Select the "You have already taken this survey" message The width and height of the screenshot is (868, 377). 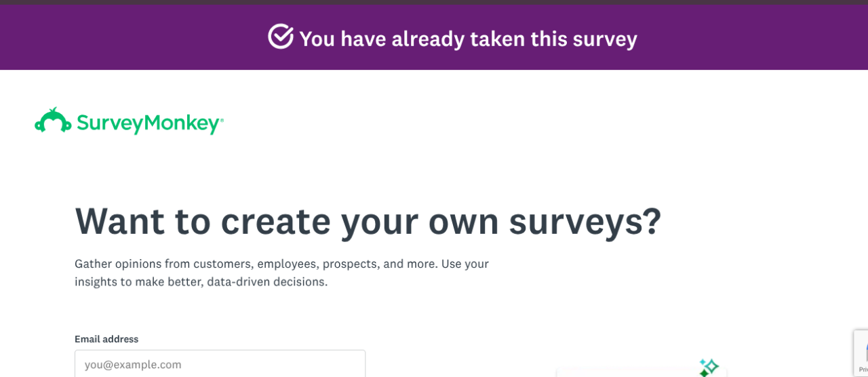[x=468, y=39]
